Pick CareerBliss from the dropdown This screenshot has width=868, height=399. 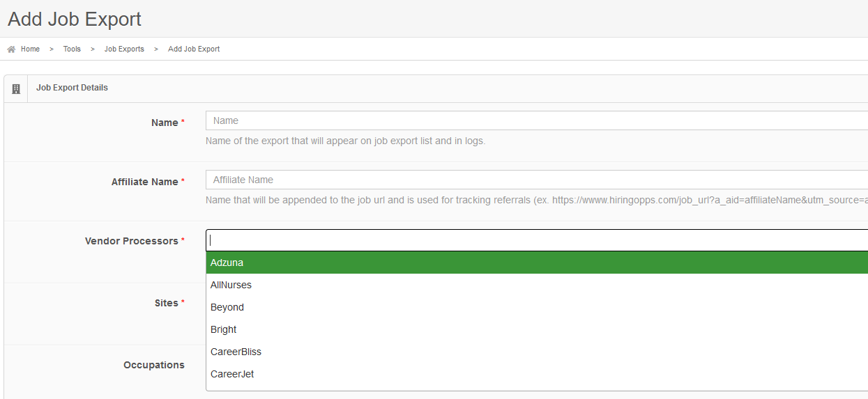pyautogui.click(x=537, y=352)
